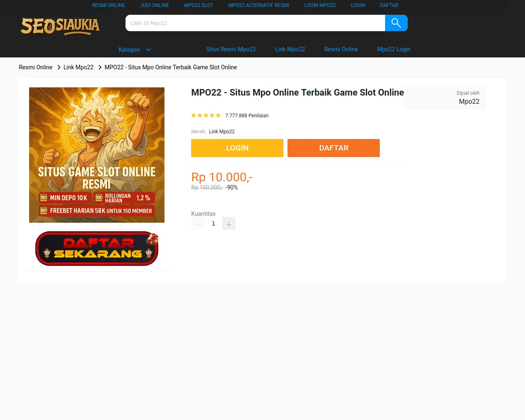Decrease quantity with the minus button
This screenshot has height=420, width=525.
[198, 224]
